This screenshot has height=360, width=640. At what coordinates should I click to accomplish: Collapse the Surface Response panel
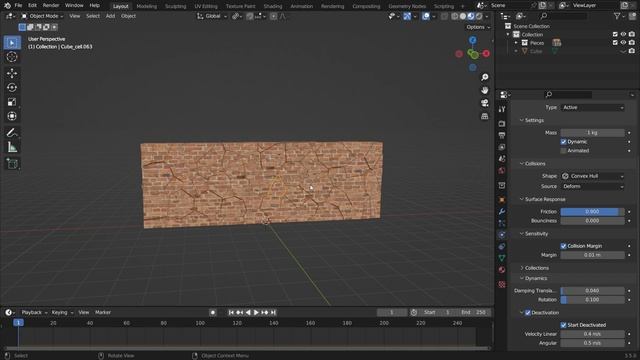545,200
